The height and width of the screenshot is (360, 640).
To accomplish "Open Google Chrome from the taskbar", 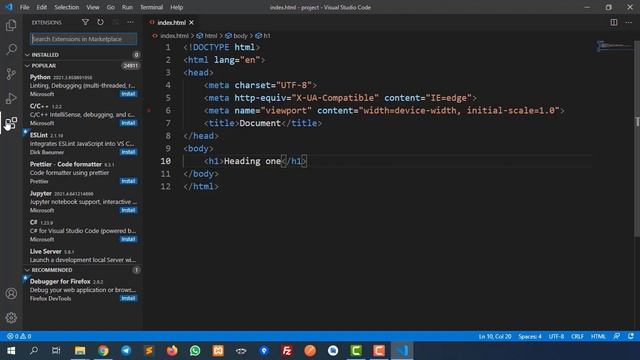I will coord(103,351).
